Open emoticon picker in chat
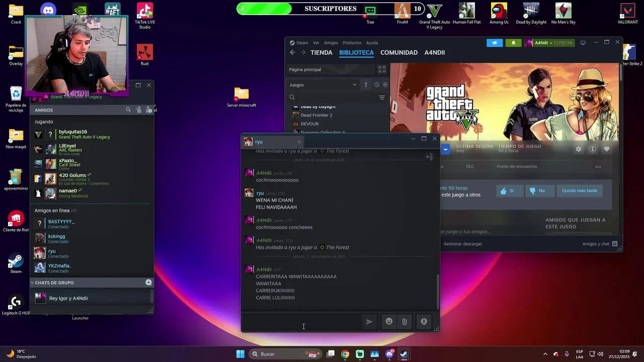 tap(389, 322)
